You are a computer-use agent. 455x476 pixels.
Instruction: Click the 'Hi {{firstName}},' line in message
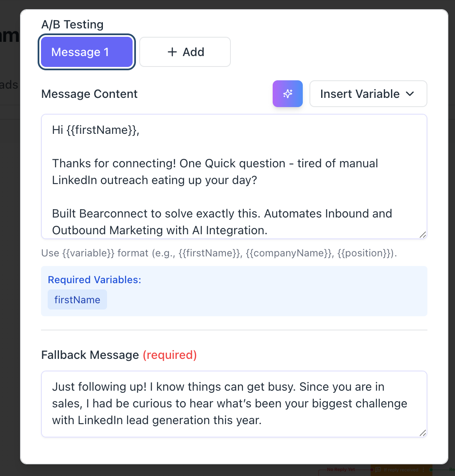click(96, 130)
